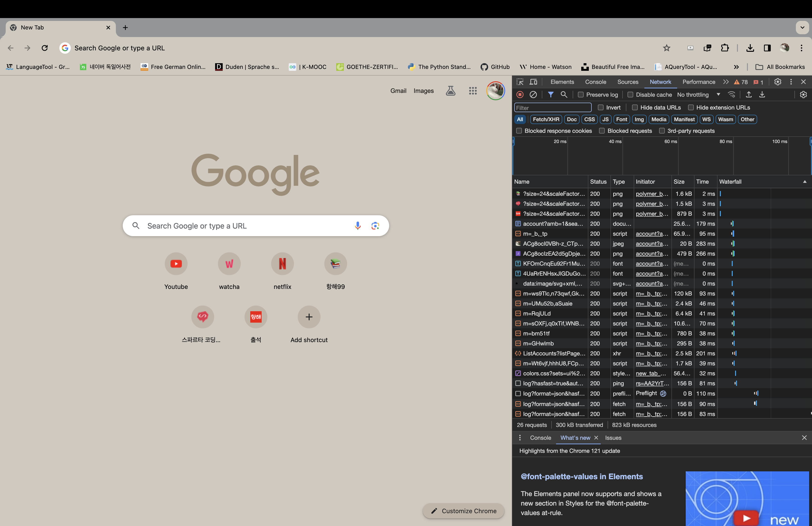
Task: Start a voice search via microphone icon
Action: [357, 226]
